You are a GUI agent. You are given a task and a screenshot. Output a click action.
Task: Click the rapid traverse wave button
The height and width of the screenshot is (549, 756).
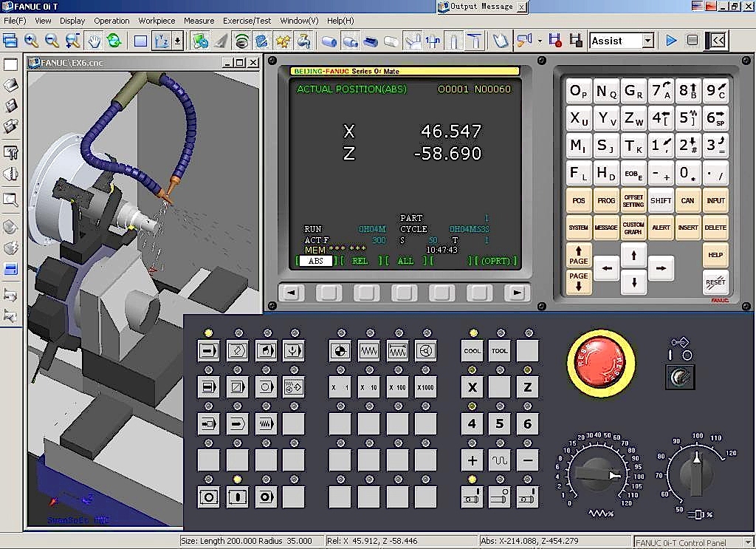click(500, 460)
